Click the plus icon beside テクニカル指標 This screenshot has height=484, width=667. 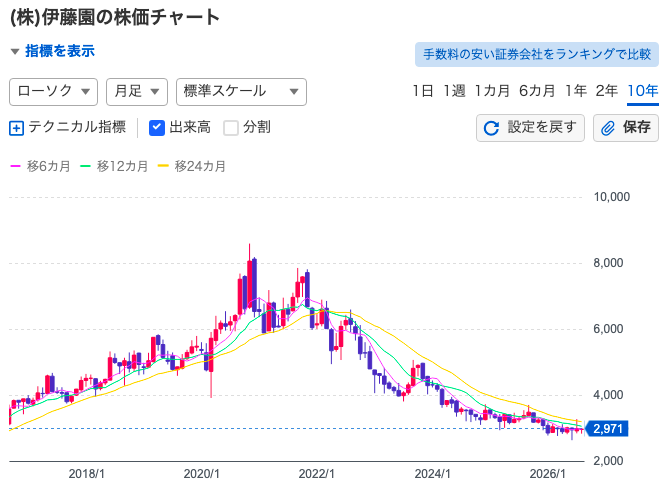click(x=16, y=128)
